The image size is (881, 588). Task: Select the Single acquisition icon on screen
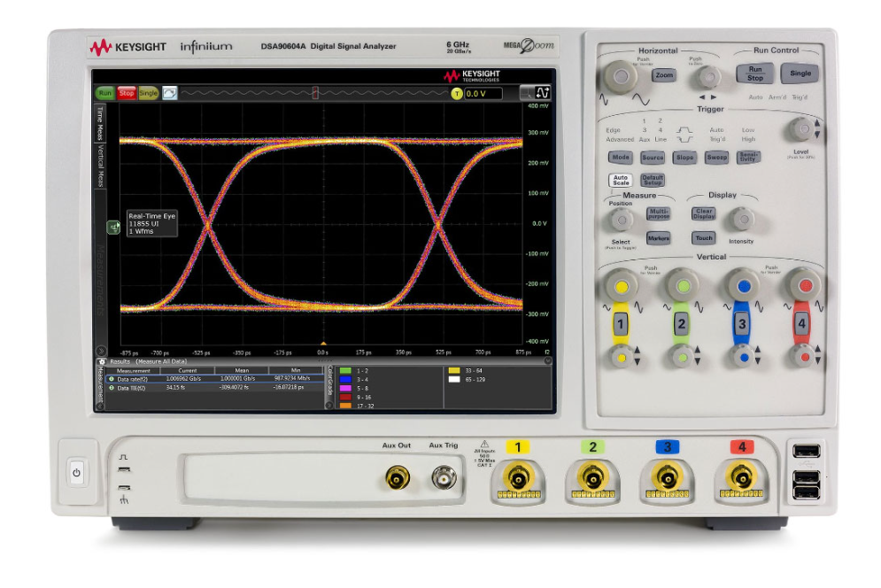tap(147, 93)
